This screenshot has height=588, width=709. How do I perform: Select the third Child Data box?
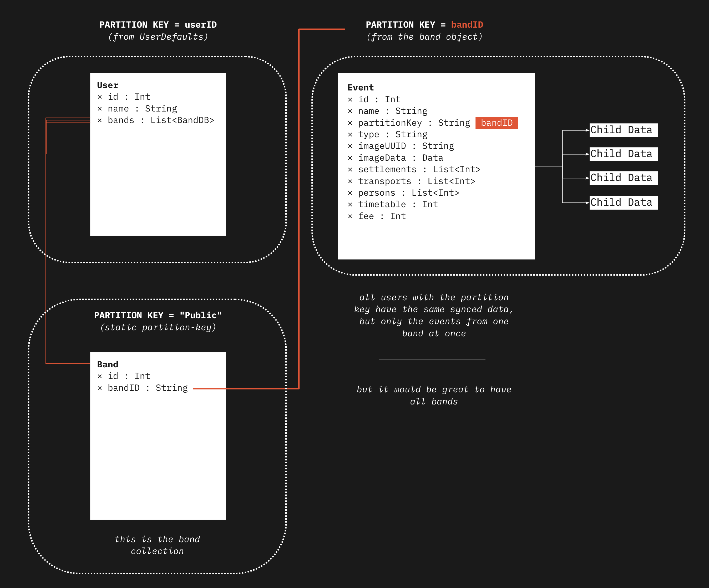[623, 178]
